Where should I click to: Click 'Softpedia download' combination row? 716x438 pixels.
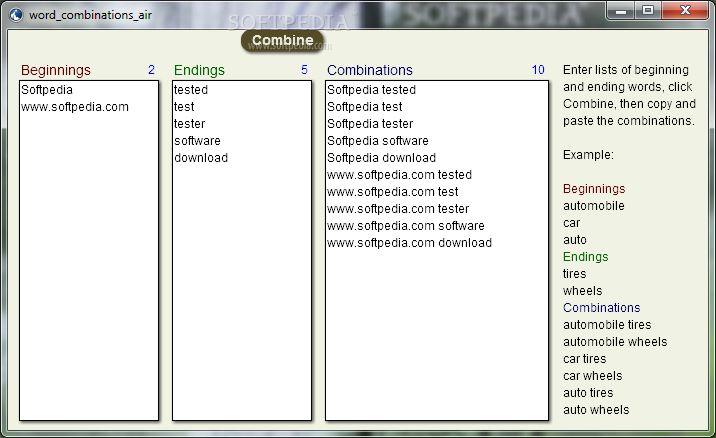pos(381,158)
